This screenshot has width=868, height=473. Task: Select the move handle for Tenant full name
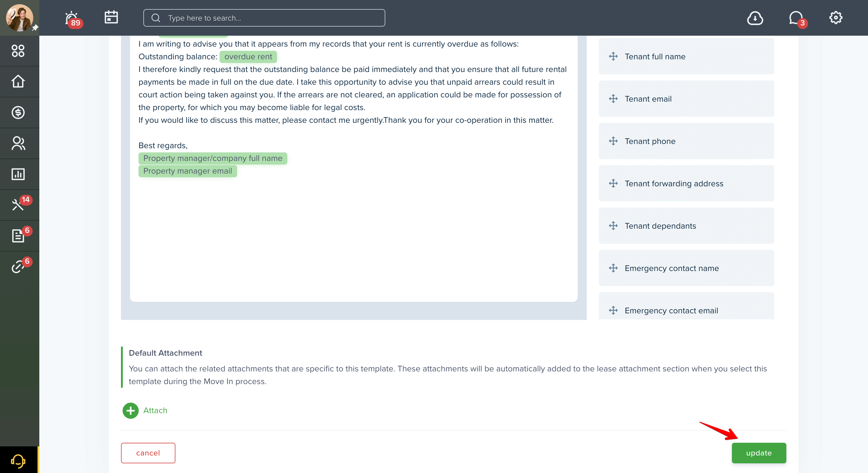[613, 56]
